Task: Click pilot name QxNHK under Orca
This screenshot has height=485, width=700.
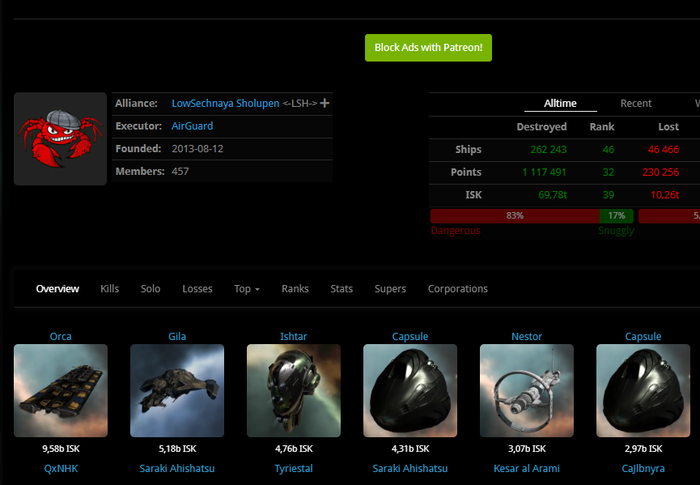Action: (60, 468)
